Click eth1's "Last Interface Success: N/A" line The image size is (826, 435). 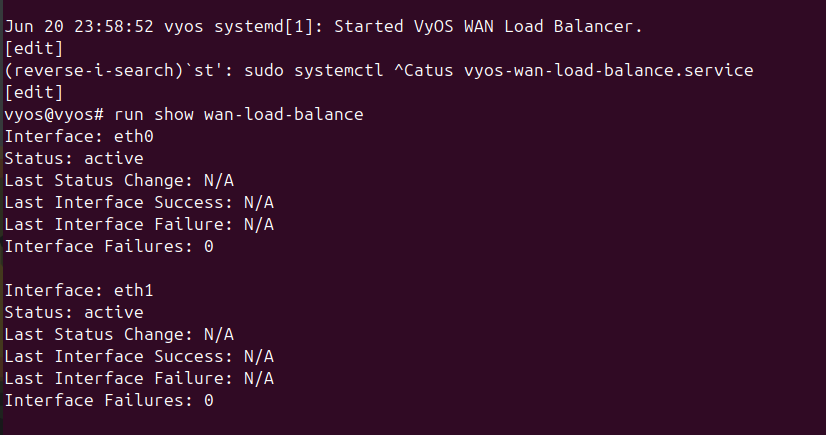pyautogui.click(x=139, y=356)
